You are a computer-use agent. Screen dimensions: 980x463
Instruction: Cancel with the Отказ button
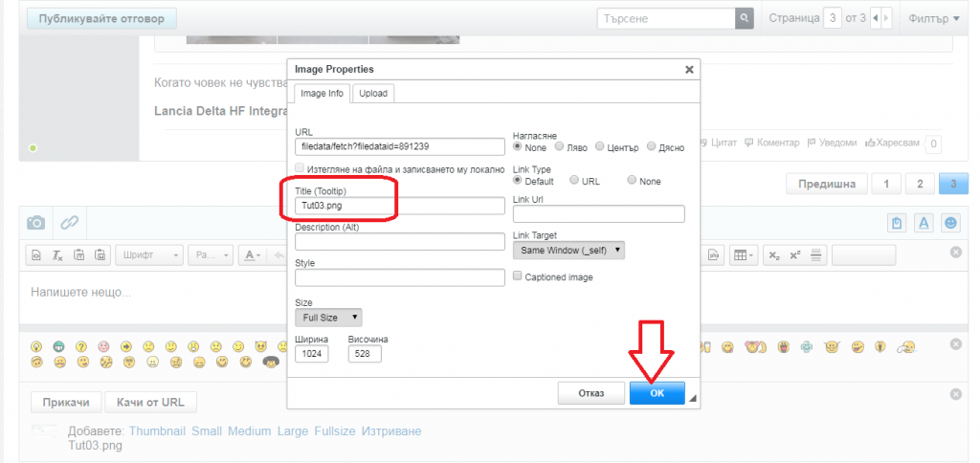point(591,393)
